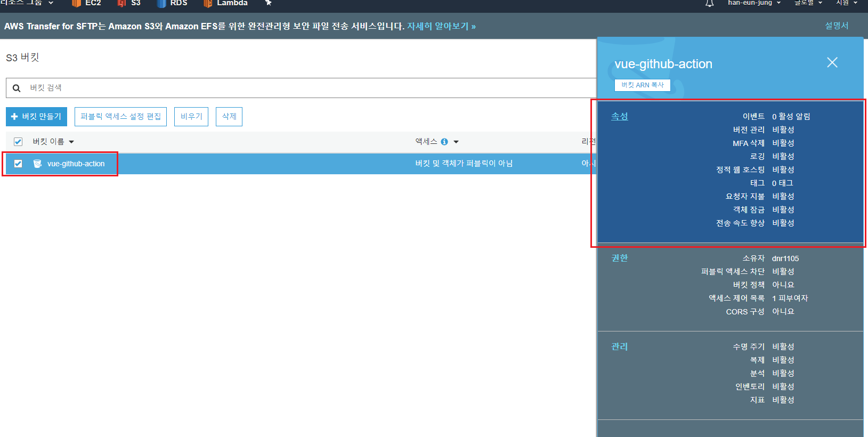Click the 요청자 지불 property row

tap(760, 196)
